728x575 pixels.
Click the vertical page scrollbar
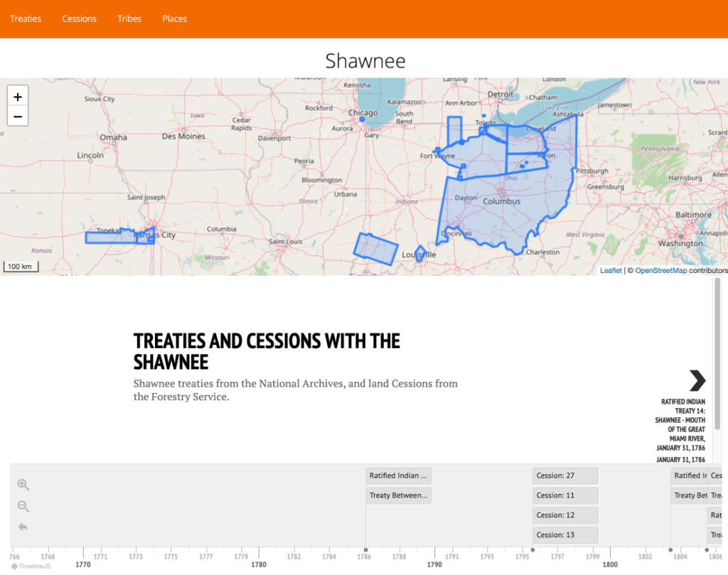[717, 355]
